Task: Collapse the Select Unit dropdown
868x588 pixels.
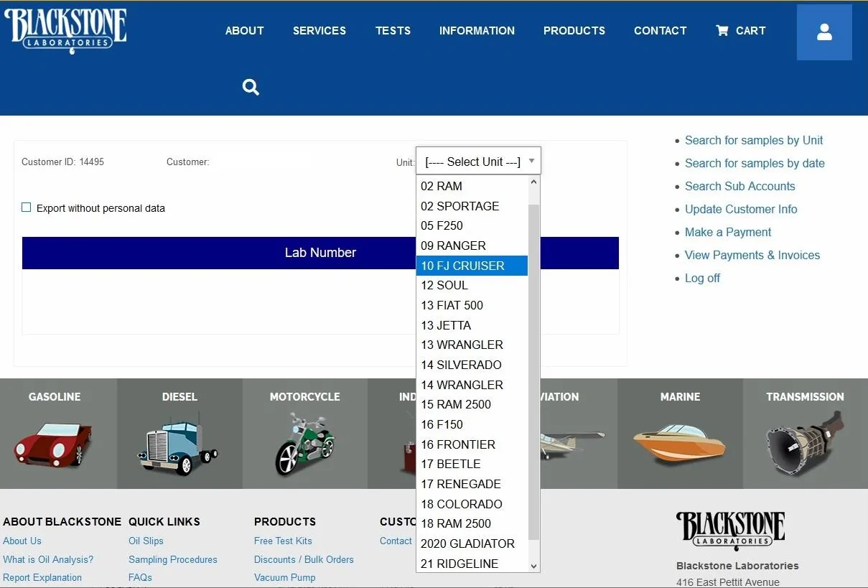Action: 478,162
